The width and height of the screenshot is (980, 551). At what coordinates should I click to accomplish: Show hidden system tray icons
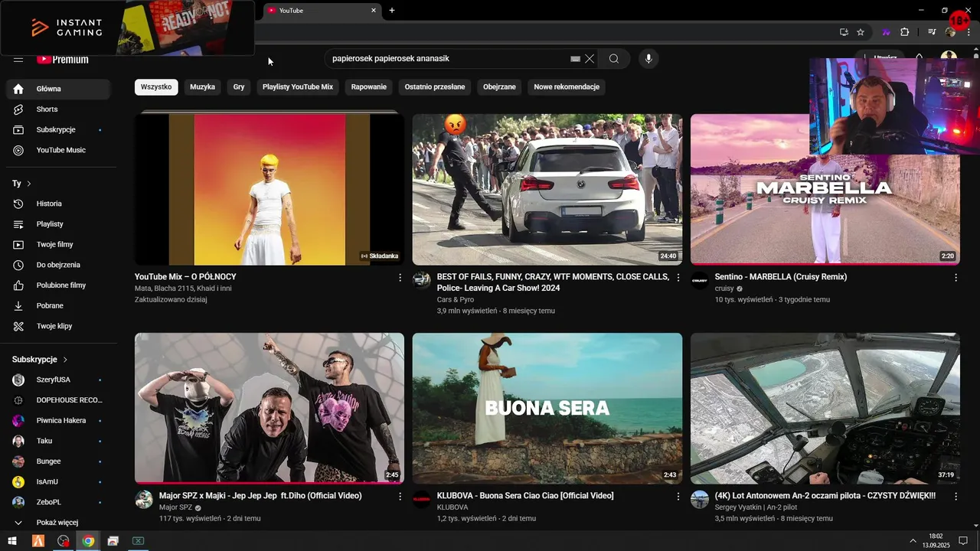pos(913,541)
